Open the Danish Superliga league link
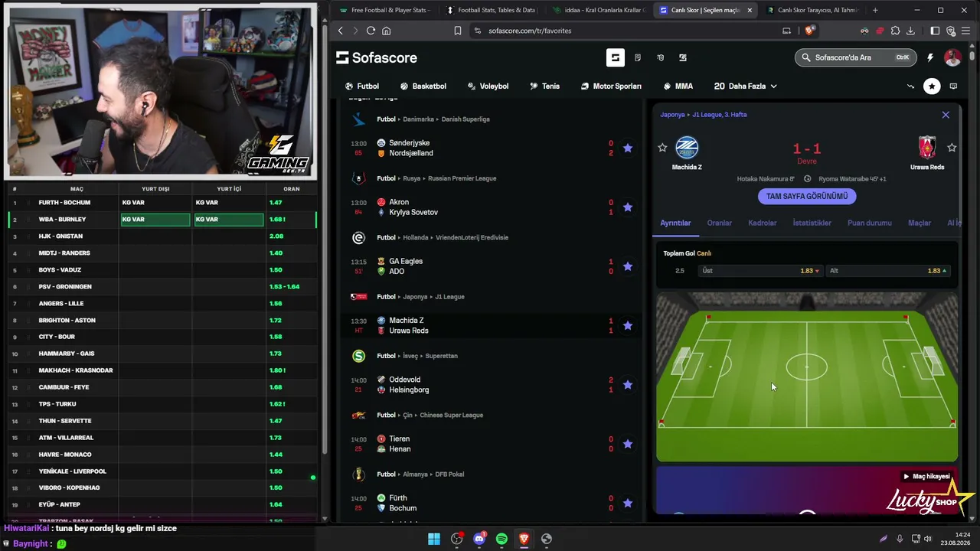Screen dimensions: 980x551 (465, 119)
